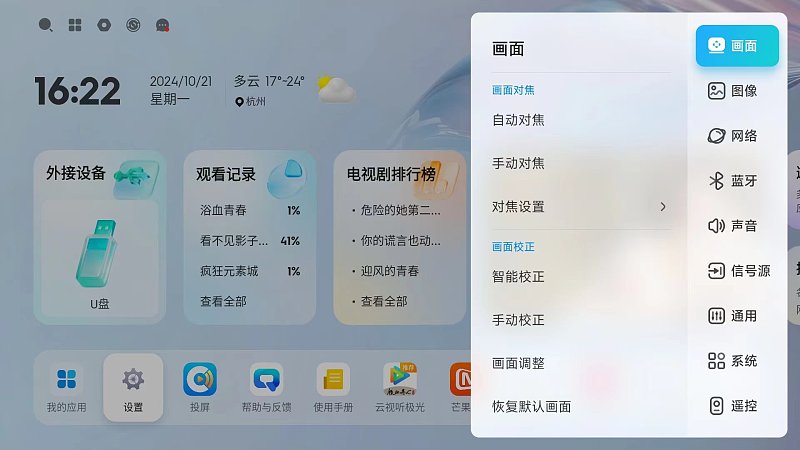Open the 投屏 screen casting app
Screen dimensions: 800x450
tap(199, 387)
